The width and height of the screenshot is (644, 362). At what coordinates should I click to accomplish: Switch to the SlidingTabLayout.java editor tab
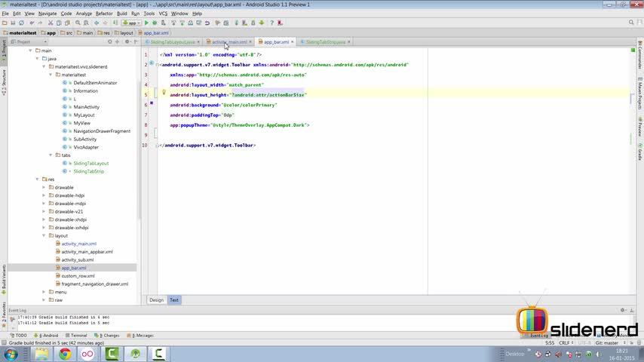click(172, 42)
